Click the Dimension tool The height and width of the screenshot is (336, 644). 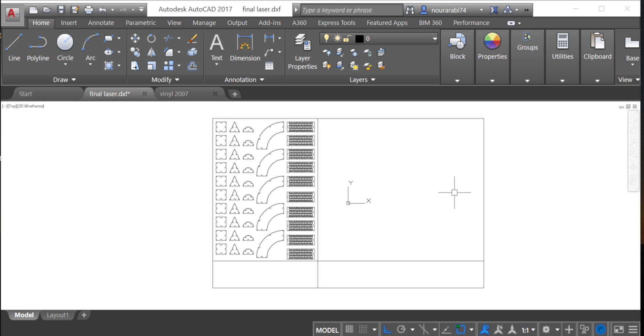pyautogui.click(x=245, y=47)
